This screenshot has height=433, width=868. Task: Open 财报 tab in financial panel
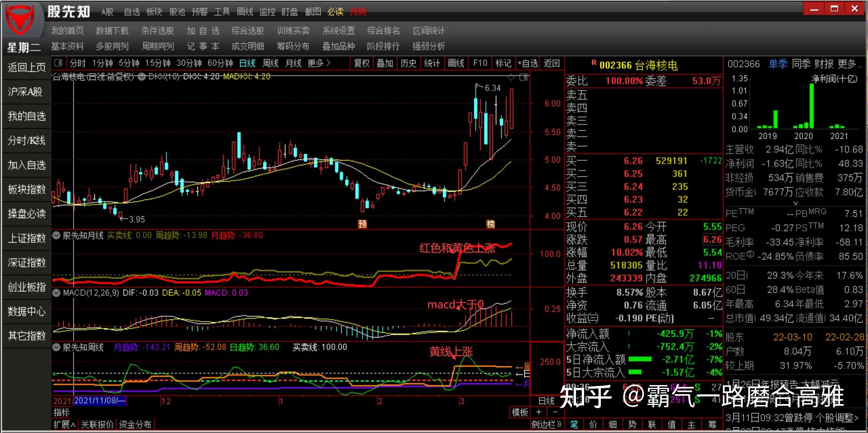pyautogui.click(x=824, y=64)
